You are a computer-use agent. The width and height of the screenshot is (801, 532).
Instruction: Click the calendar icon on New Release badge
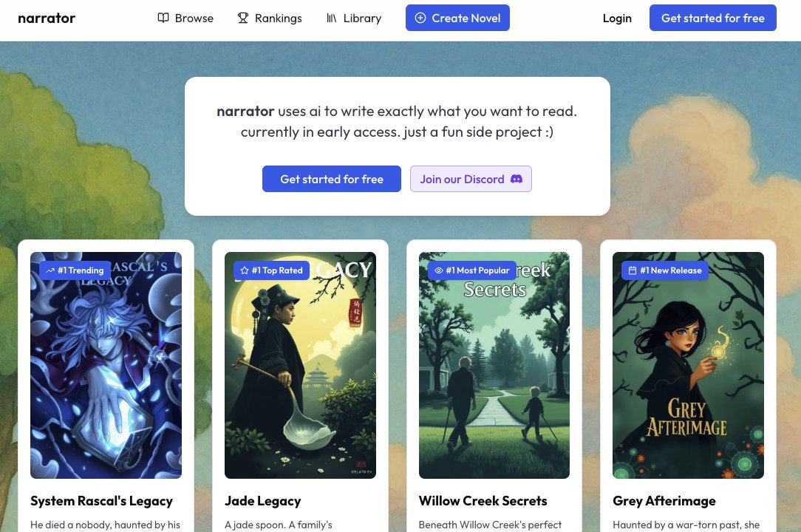pyautogui.click(x=632, y=270)
